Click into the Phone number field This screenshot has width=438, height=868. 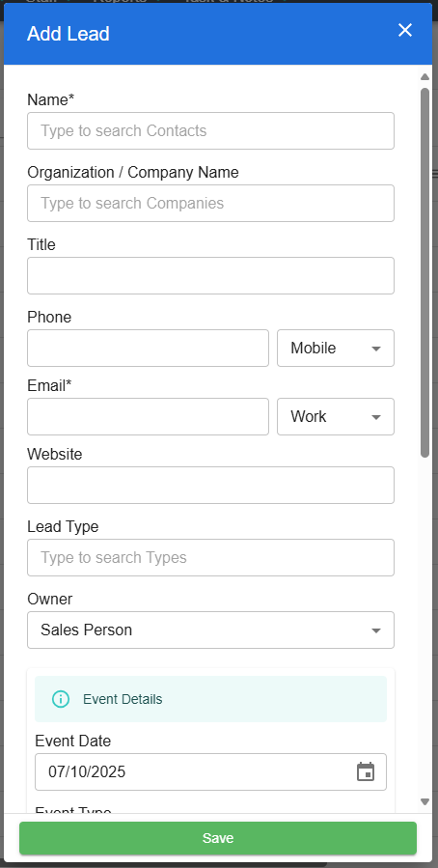click(149, 349)
